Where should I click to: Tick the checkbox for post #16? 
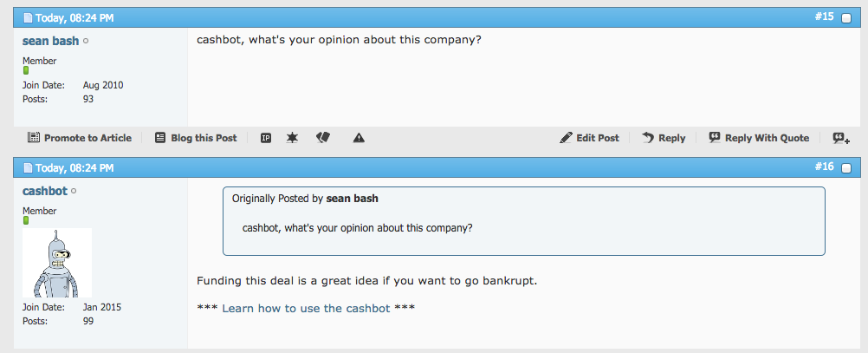(x=846, y=167)
